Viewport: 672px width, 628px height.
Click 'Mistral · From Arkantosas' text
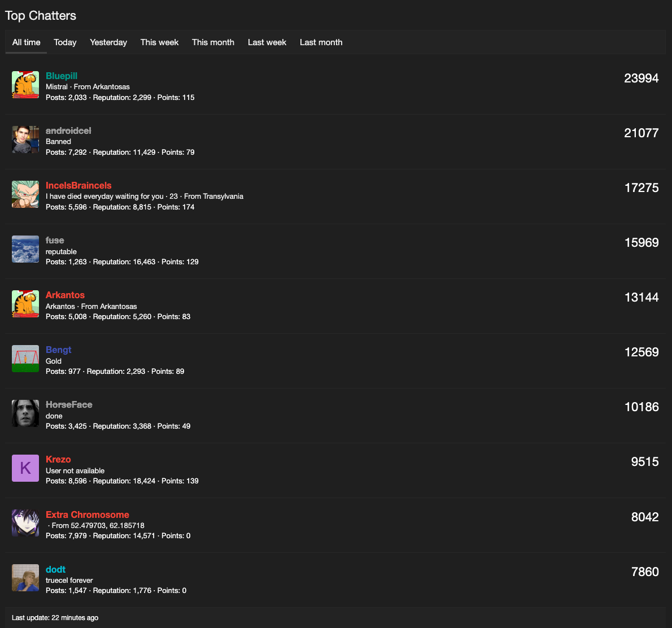(x=88, y=87)
